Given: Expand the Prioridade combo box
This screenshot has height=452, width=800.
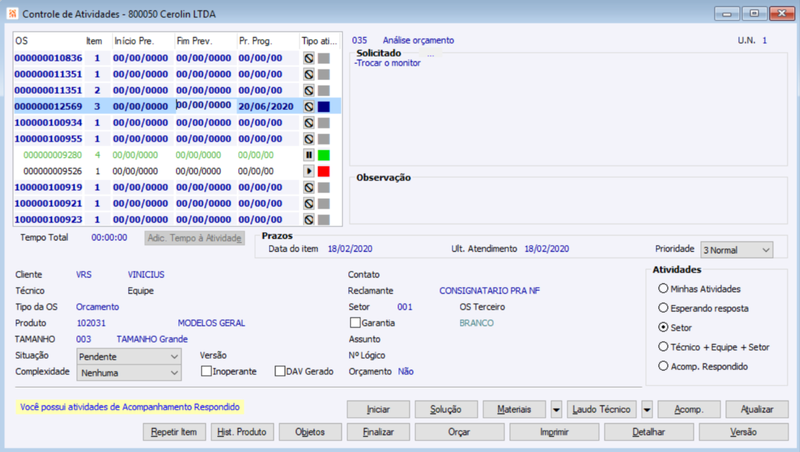Looking at the screenshot, I should (x=736, y=250).
